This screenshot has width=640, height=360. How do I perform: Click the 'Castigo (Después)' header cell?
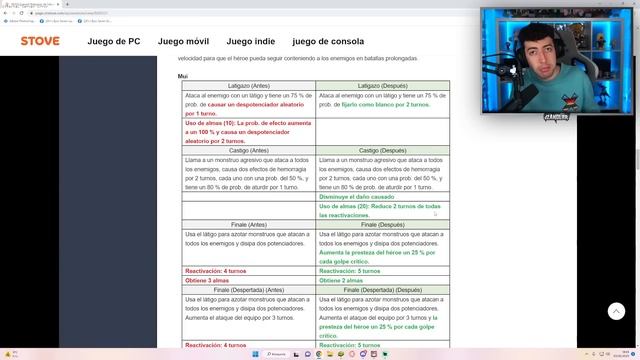click(382, 151)
